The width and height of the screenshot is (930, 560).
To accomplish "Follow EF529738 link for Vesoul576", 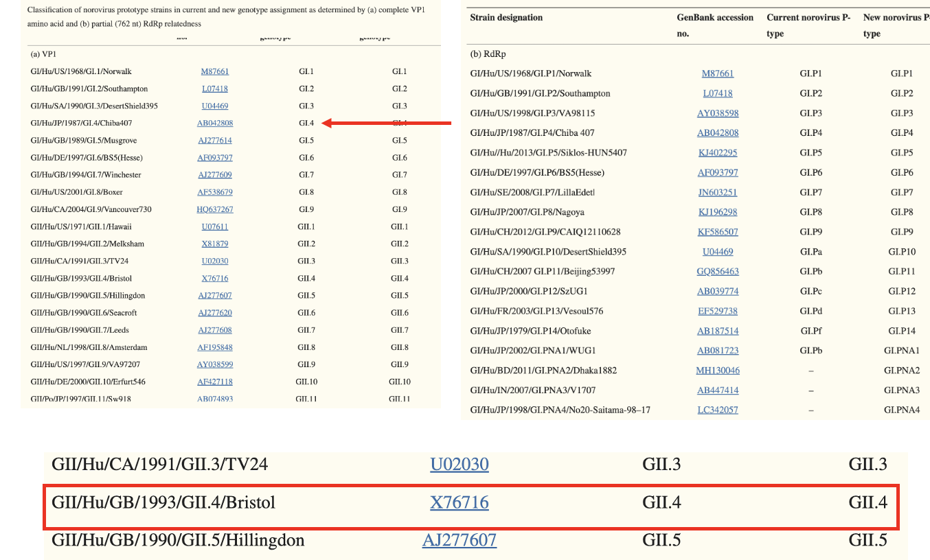I will coord(718,311).
